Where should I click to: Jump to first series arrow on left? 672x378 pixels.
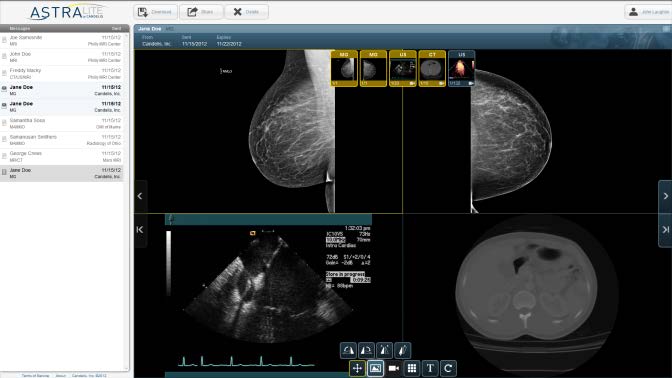(140, 230)
